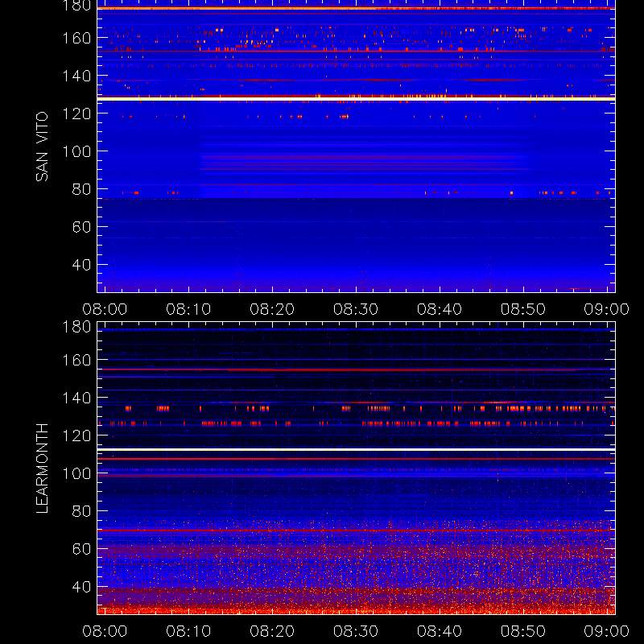The image size is (644, 644).
Task: Click 08:20 time label under LEARMONTH plot
Action: [x=272, y=631]
